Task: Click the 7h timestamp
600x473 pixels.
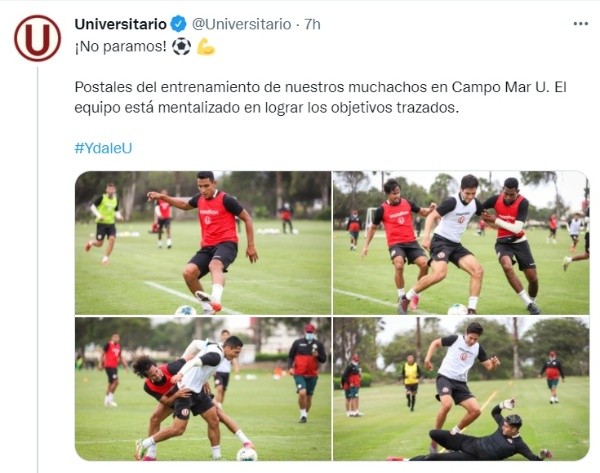Action: [312, 24]
